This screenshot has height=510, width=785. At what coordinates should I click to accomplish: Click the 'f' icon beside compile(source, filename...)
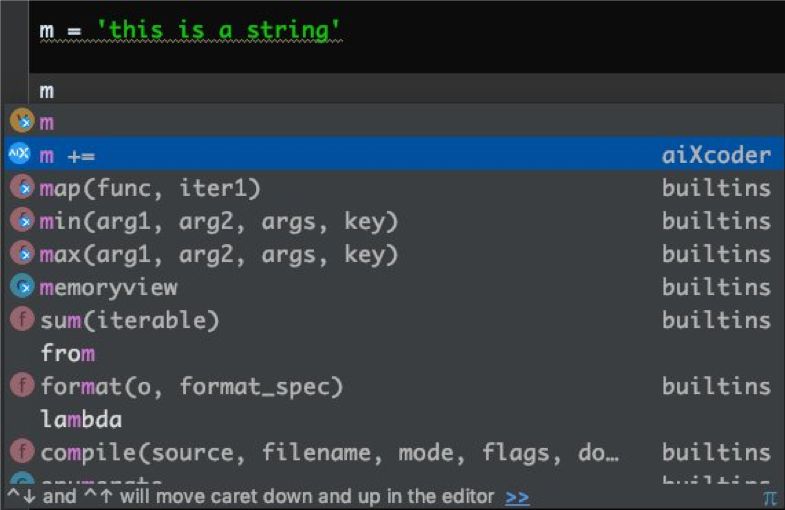click(x=22, y=452)
